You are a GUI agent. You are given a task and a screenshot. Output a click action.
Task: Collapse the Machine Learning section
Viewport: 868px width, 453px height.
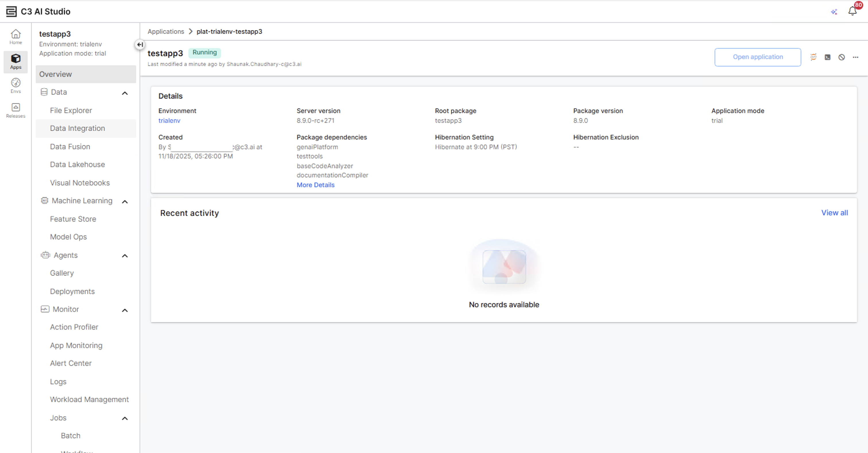(x=125, y=202)
